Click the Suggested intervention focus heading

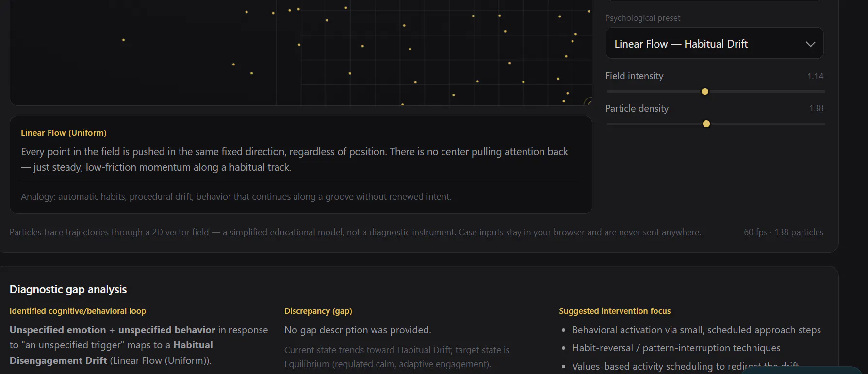(615, 311)
